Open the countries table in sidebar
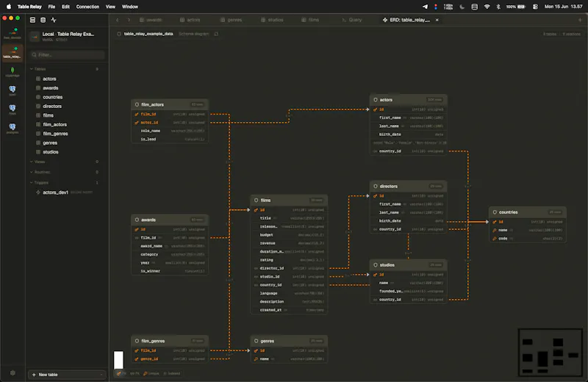Screen dimensions: 588x382 point(52,97)
